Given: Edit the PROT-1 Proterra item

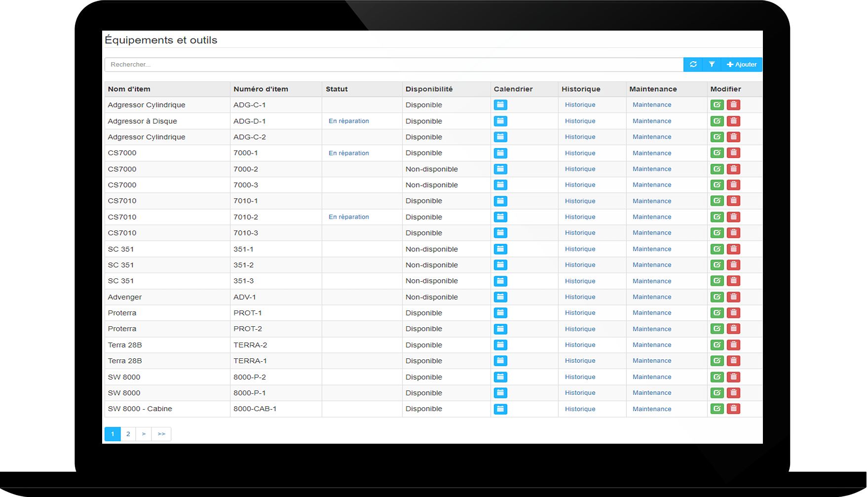Looking at the screenshot, I should [717, 313].
